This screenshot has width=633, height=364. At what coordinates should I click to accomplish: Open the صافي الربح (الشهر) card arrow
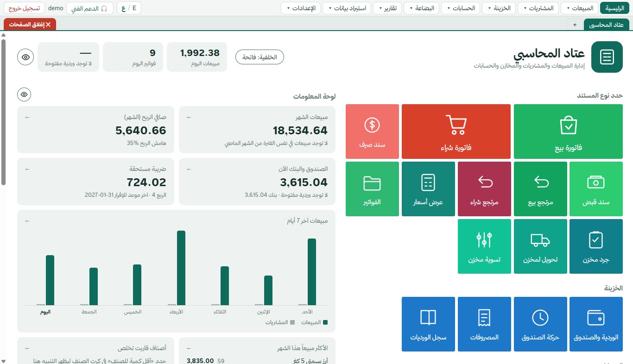(27, 117)
